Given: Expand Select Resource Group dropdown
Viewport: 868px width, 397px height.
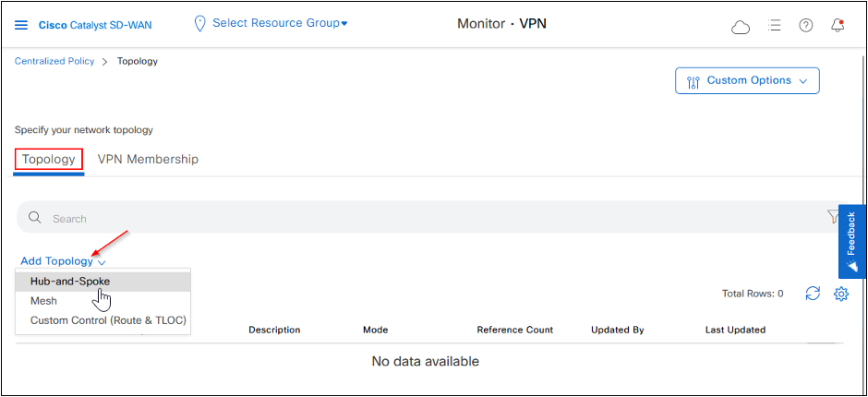Looking at the screenshot, I should tap(271, 23).
